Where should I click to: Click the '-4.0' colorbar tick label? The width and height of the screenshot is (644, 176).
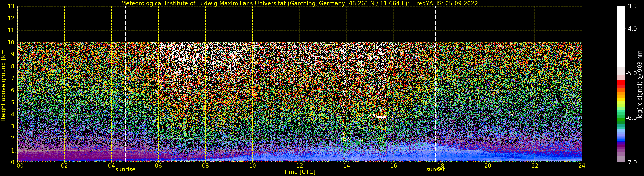[632, 29]
